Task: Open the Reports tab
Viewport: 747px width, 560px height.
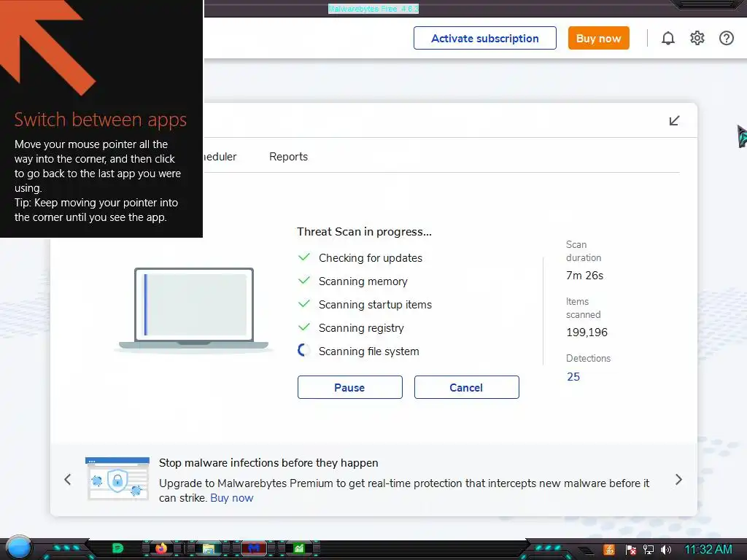Action: pyautogui.click(x=288, y=157)
